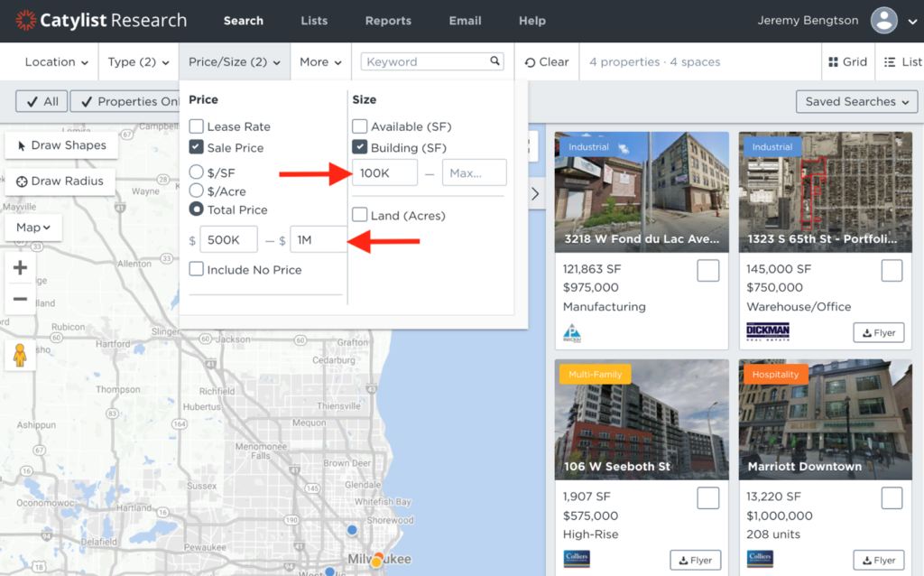Zoom out the map with minus button
The height and width of the screenshot is (576, 924).
(x=20, y=299)
